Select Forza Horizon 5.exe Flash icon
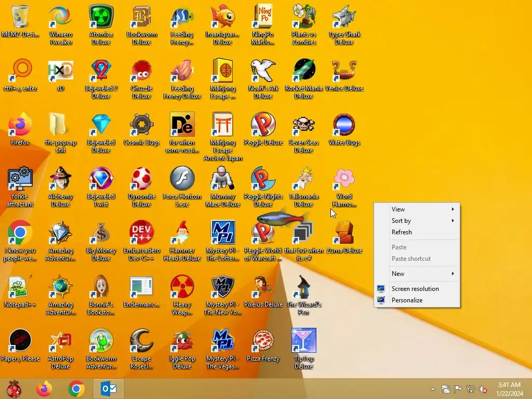This screenshot has width=532, height=399. 182,178
